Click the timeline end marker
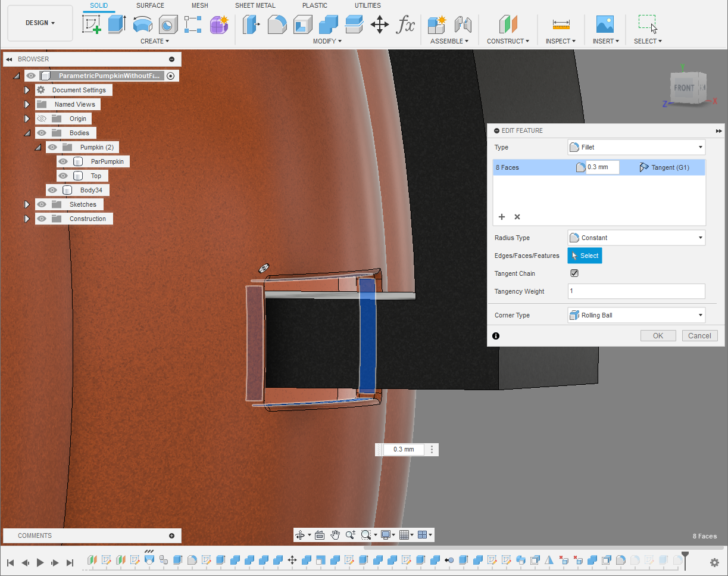The image size is (728, 576). click(685, 560)
